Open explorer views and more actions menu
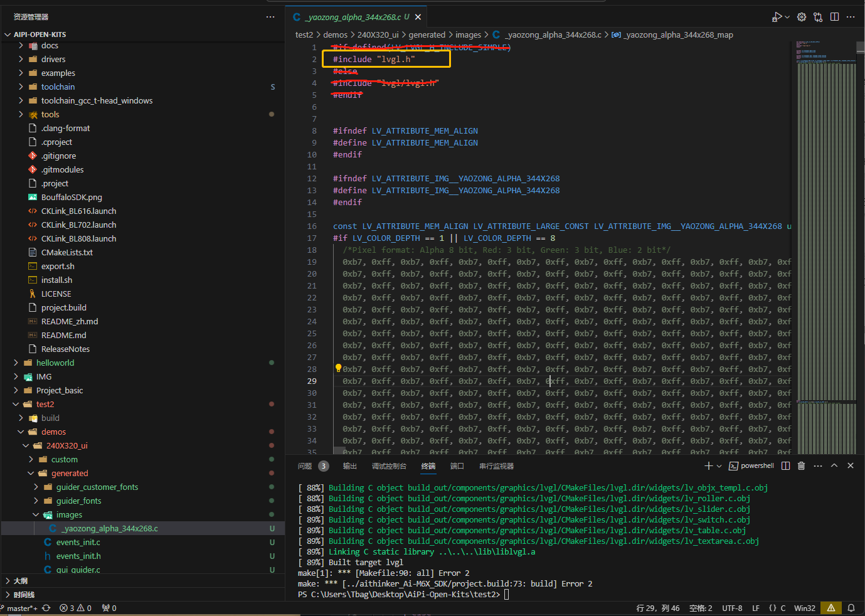The image size is (865, 616). pos(270,17)
